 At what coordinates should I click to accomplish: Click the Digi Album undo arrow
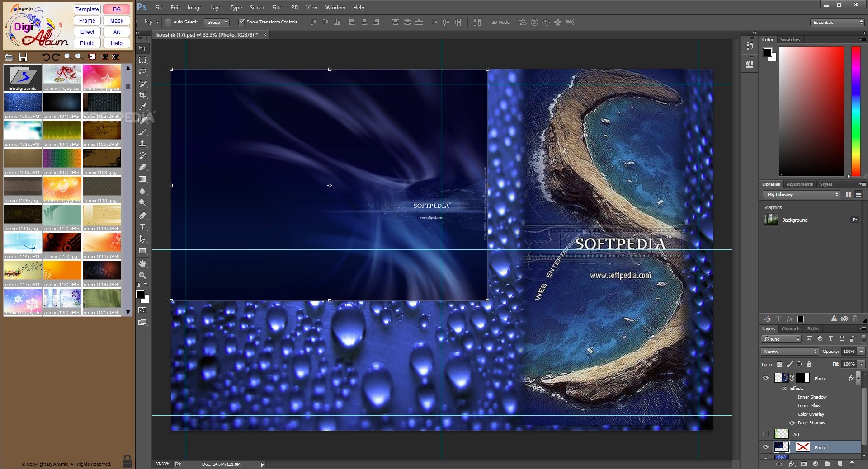[x=46, y=57]
